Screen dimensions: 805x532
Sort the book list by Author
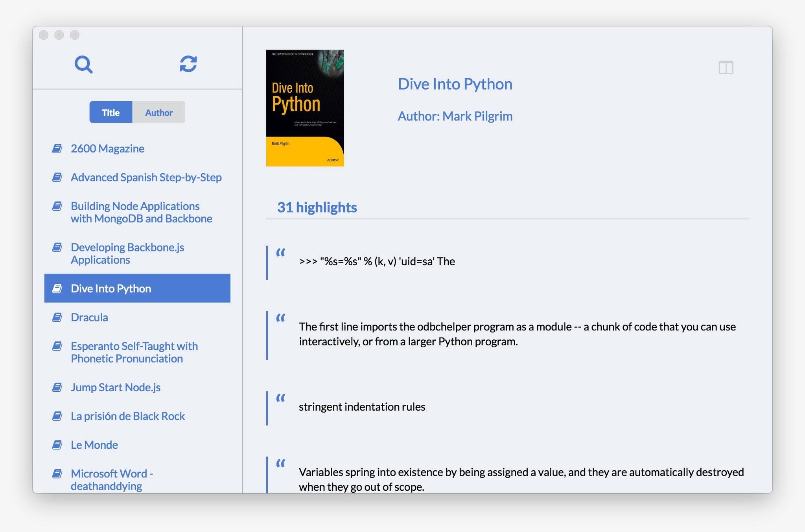tap(159, 112)
